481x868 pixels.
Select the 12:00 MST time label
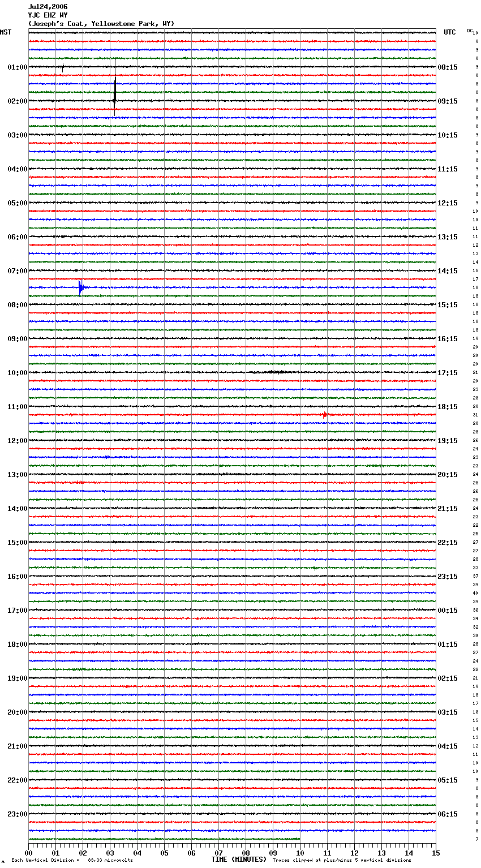point(18,441)
